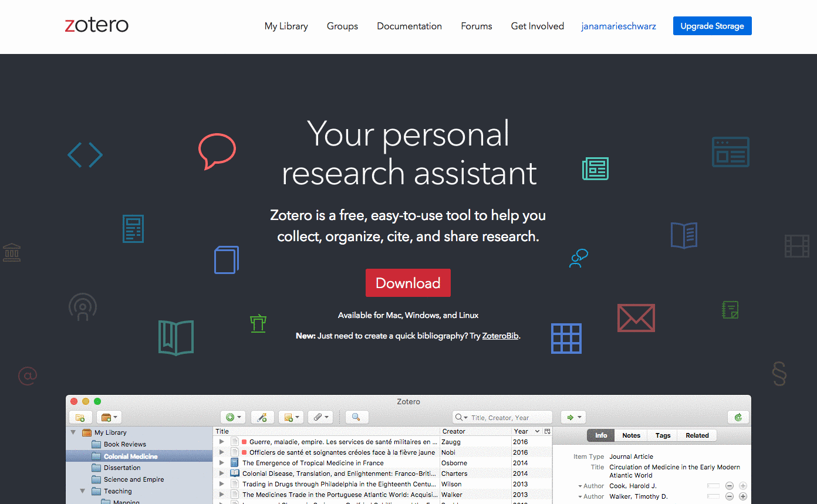
Task: Collapse the Teaching collection
Action: (83, 491)
